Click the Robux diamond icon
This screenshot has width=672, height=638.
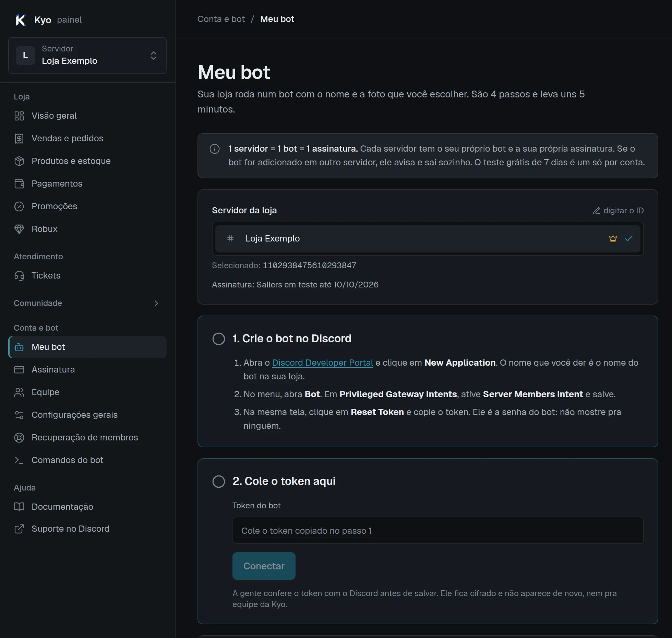coord(19,229)
